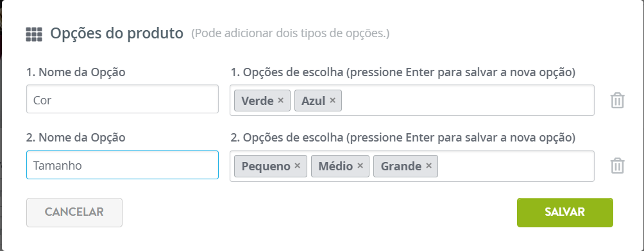Viewport: 644px width, 251px height.
Task: Focus the first option name field containing Cor
Action: click(123, 99)
